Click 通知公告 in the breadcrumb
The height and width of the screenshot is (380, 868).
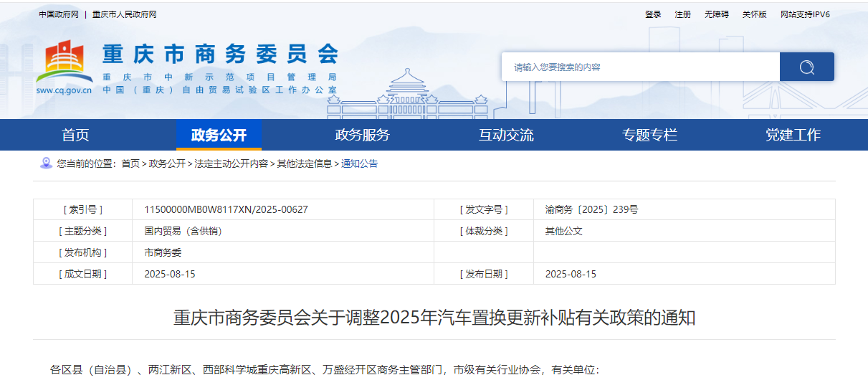[359, 163]
